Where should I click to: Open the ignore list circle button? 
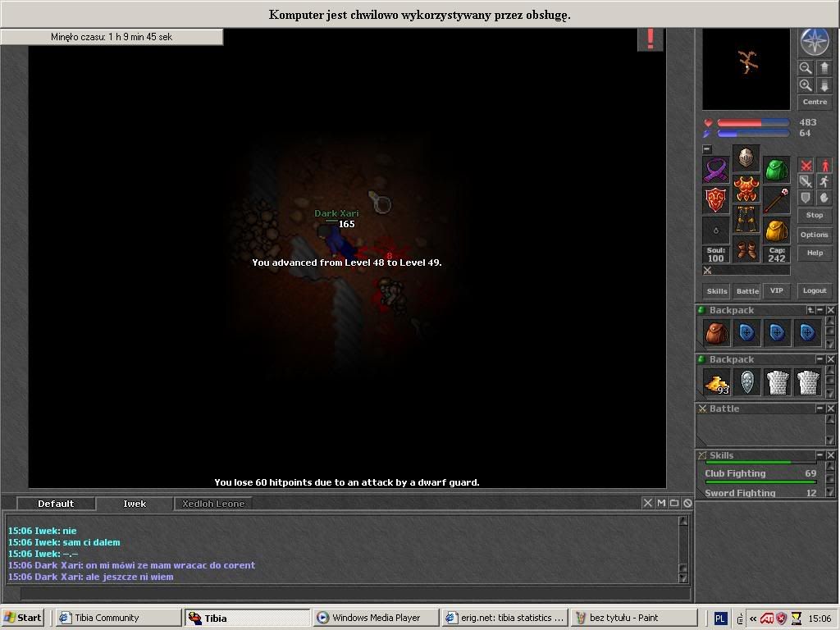click(x=687, y=503)
